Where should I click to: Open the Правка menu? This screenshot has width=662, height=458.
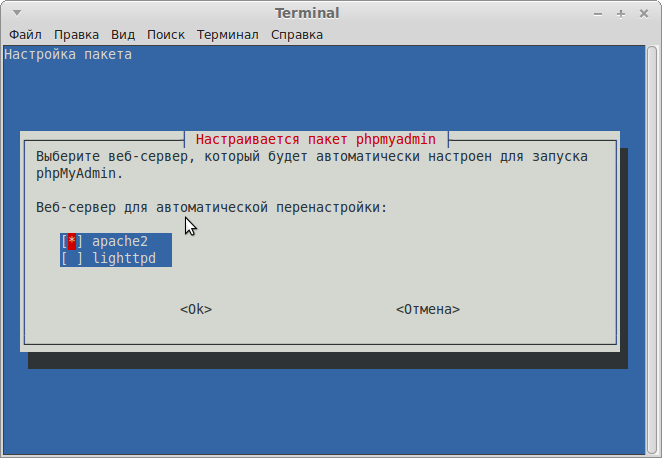tap(76, 35)
